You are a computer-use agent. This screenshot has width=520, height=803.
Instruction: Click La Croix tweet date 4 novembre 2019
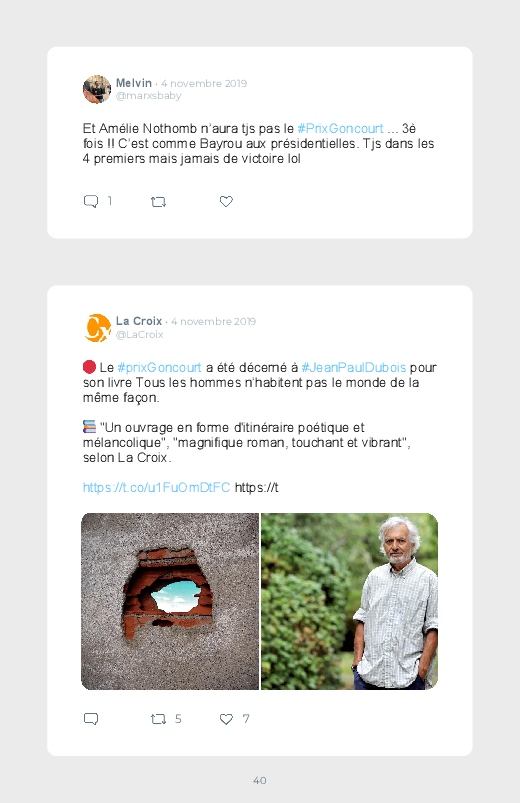tap(213, 322)
